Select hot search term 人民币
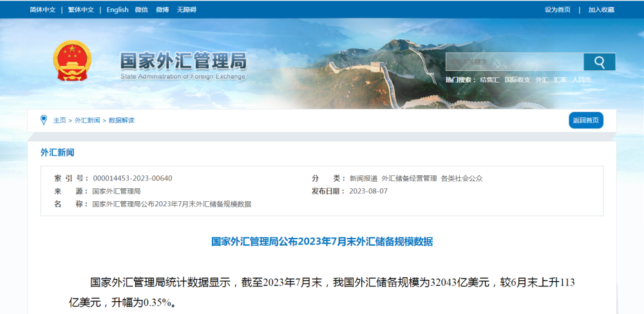 pyautogui.click(x=581, y=80)
